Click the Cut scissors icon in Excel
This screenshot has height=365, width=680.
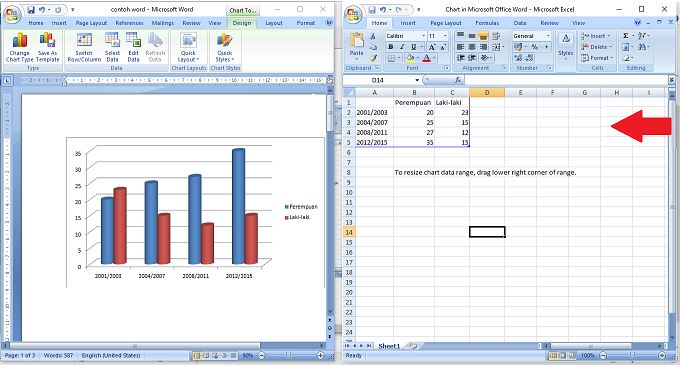373,36
